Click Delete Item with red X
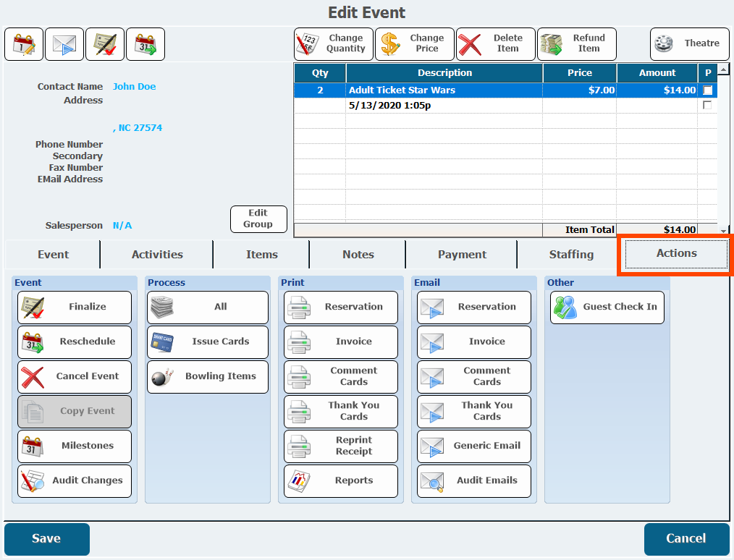Viewport: 734px width, 560px height. coord(495,44)
